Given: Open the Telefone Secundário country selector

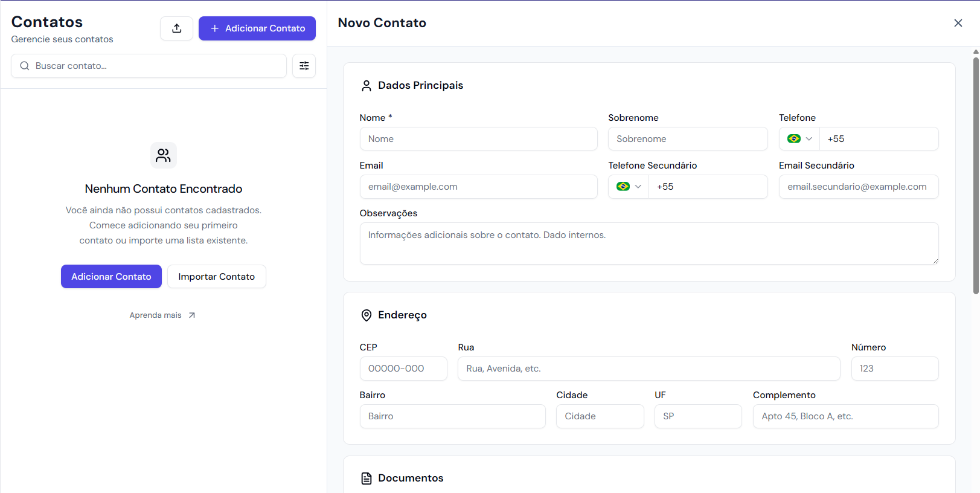Looking at the screenshot, I should [x=629, y=187].
